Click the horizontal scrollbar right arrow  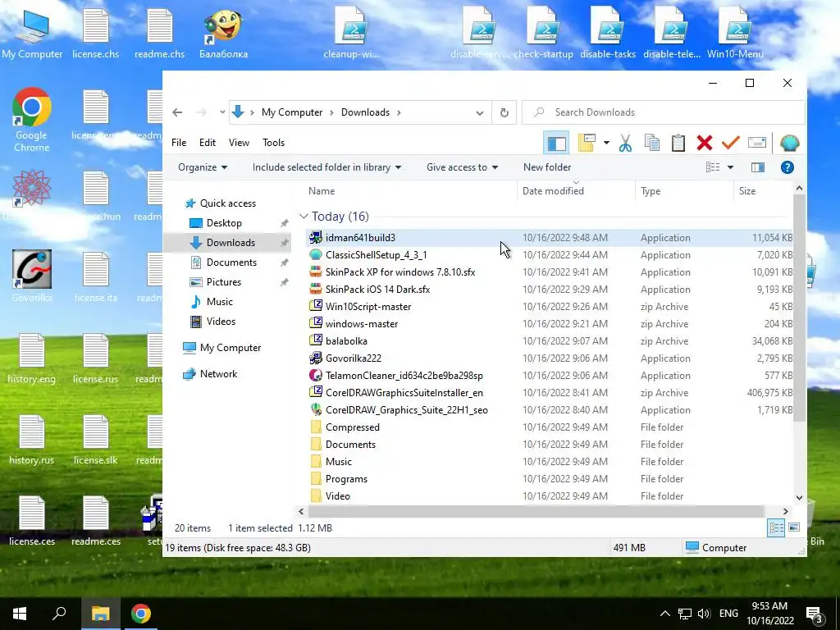(785, 511)
